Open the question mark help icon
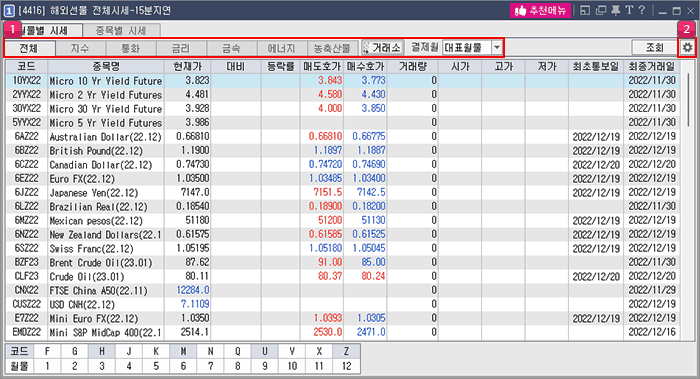Screen dimensions: 700x379 click(x=642, y=10)
